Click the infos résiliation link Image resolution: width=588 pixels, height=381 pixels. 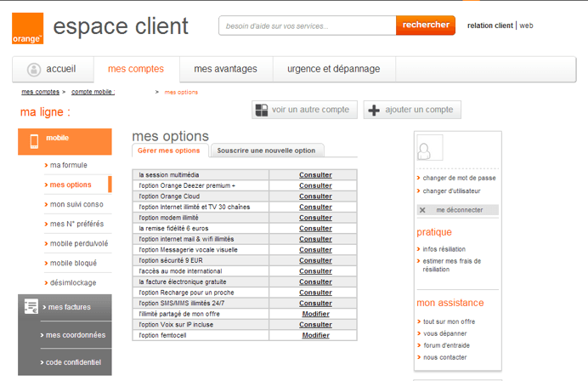(444, 249)
